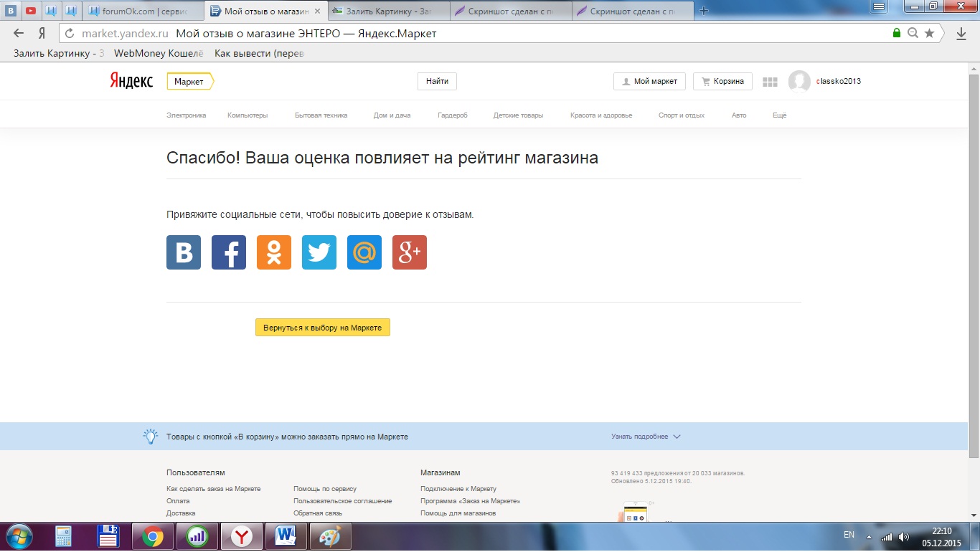Open the Гардероб category
This screenshot has height=552, width=980.
point(453,115)
